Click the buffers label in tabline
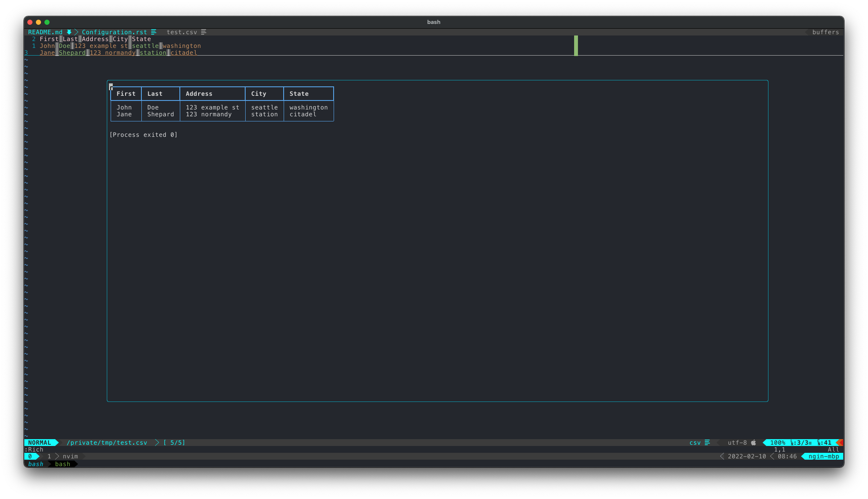868x499 pixels. pyautogui.click(x=825, y=32)
